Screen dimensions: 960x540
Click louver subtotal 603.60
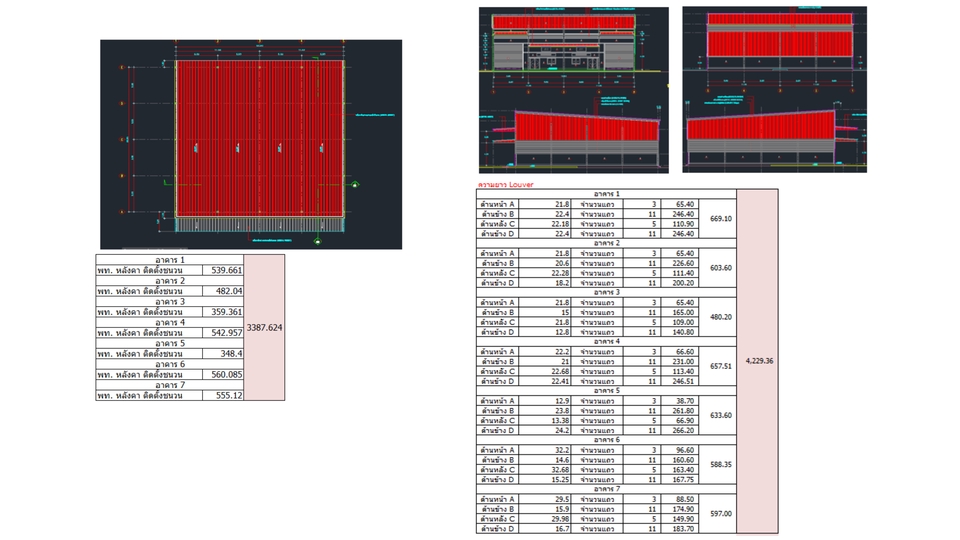[x=720, y=268]
